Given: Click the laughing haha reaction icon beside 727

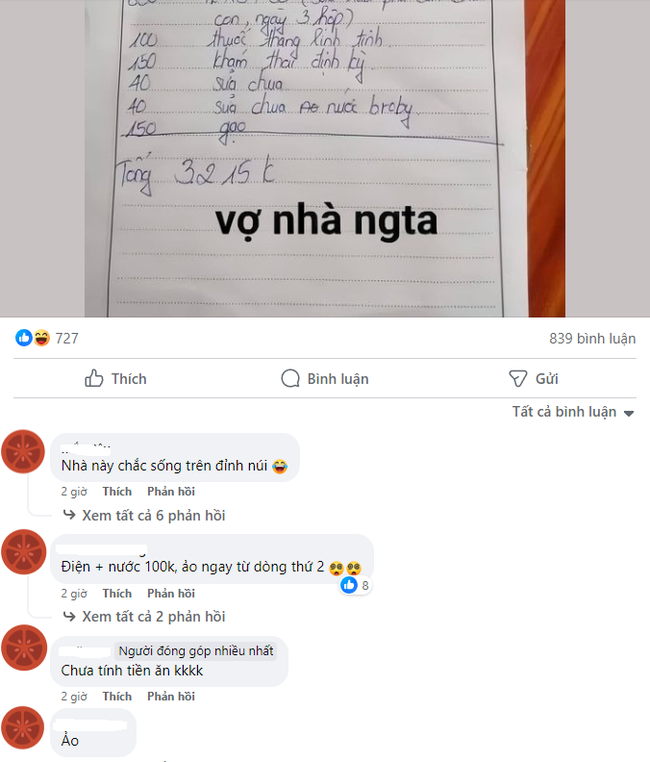Looking at the screenshot, I should pyautogui.click(x=42, y=337).
